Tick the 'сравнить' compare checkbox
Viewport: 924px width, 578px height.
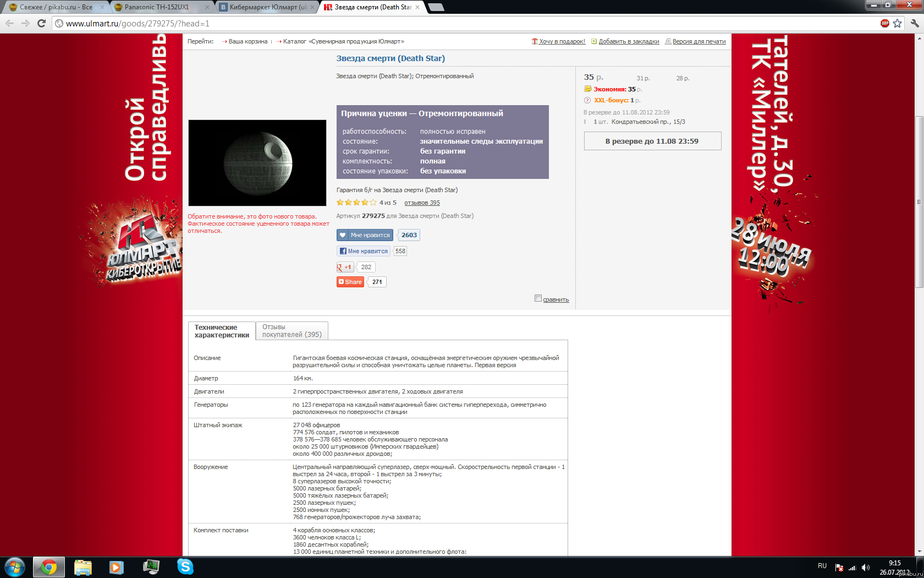tap(538, 298)
